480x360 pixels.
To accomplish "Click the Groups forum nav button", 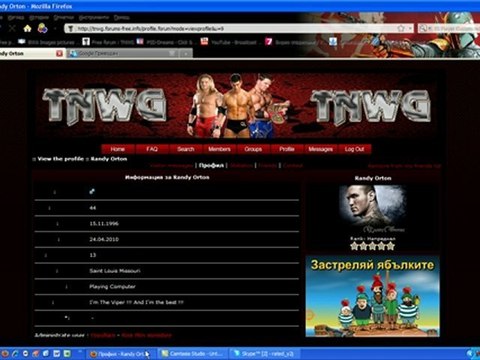I will pos(253,149).
